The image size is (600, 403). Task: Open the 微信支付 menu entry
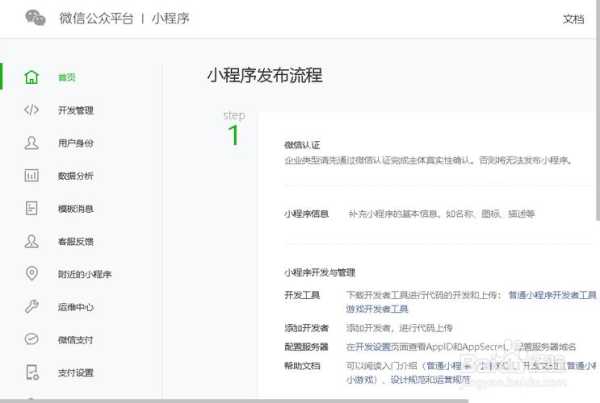coord(76,340)
